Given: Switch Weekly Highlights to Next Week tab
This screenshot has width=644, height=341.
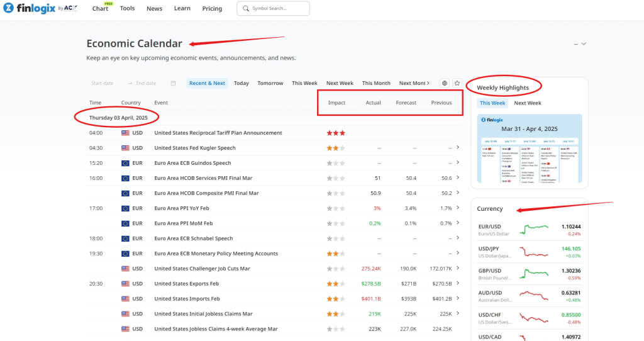Looking at the screenshot, I should pyautogui.click(x=527, y=103).
